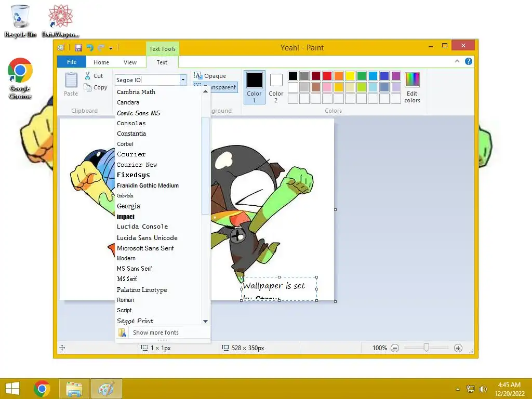Choose Candara font from list

[x=158, y=102]
